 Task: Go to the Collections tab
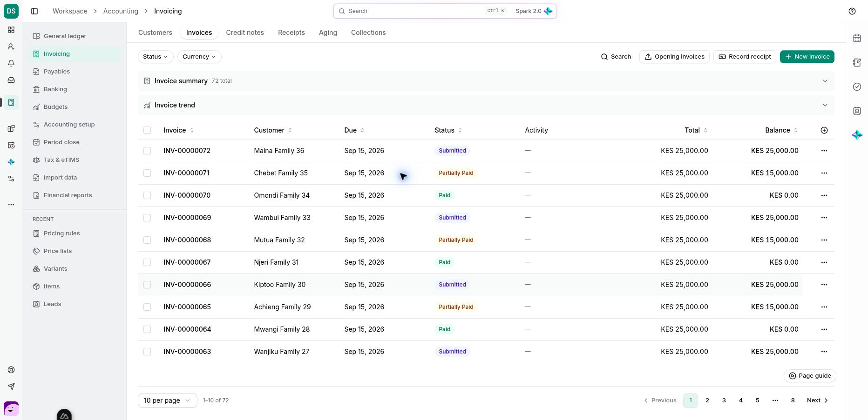pos(368,33)
